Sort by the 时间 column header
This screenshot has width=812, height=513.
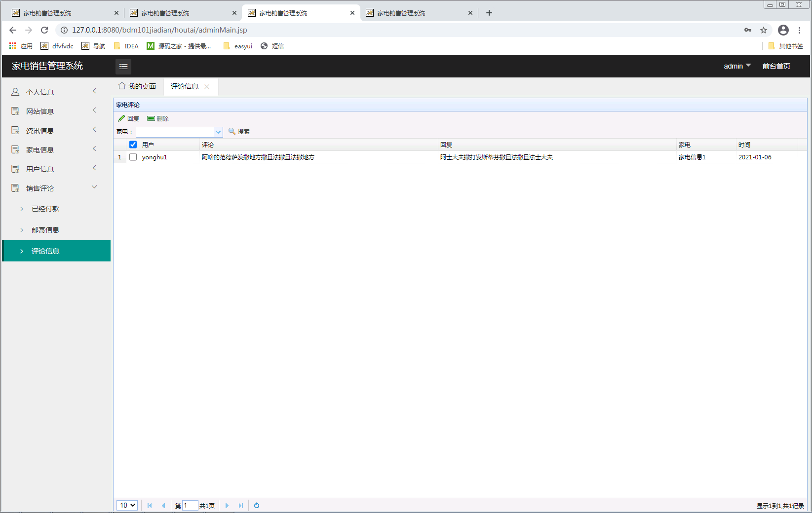(x=767, y=145)
